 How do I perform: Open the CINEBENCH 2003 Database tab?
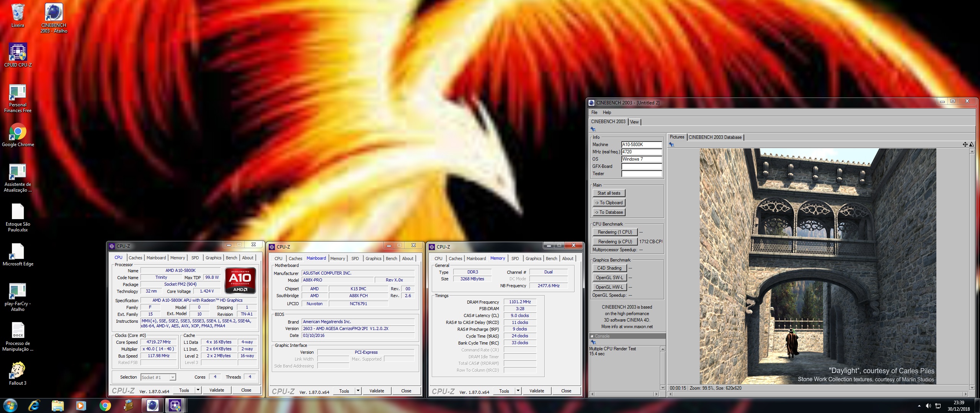coord(715,137)
